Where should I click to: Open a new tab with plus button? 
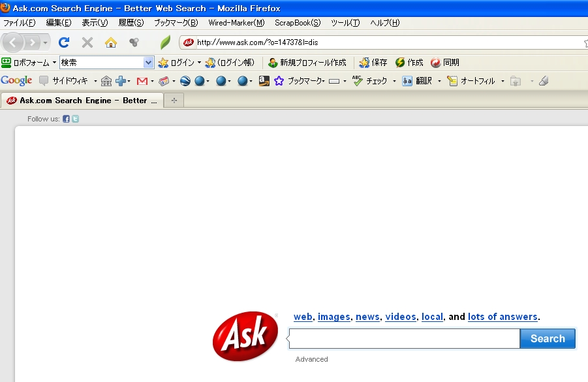pyautogui.click(x=174, y=101)
